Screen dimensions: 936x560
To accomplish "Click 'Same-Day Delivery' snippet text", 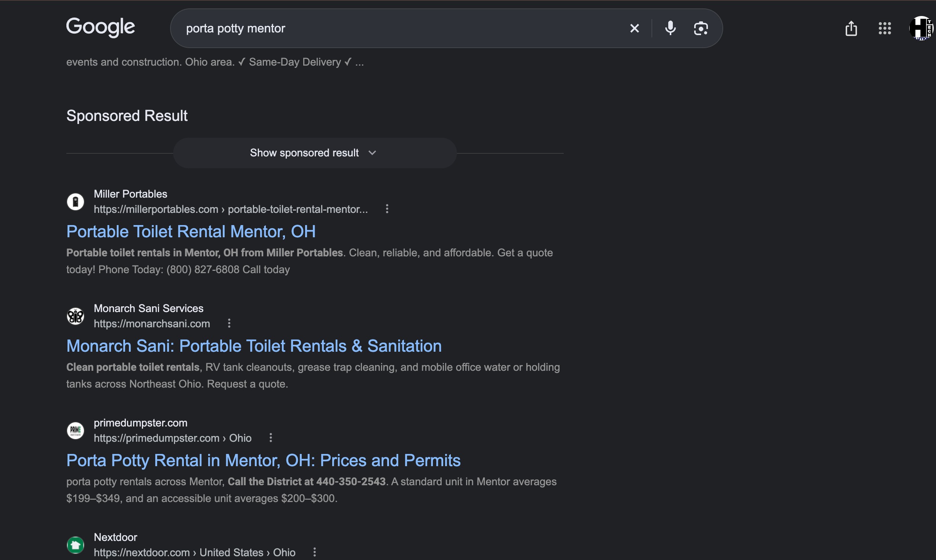I will [x=295, y=62].
